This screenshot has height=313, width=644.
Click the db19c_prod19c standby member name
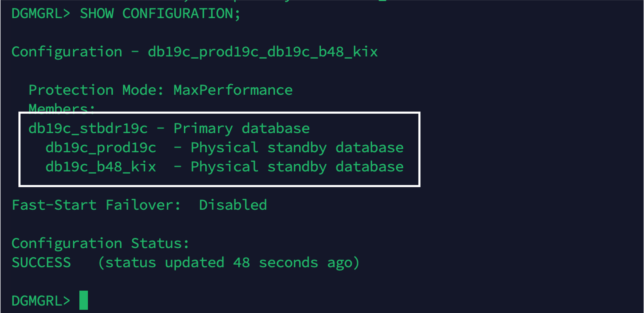(x=101, y=148)
